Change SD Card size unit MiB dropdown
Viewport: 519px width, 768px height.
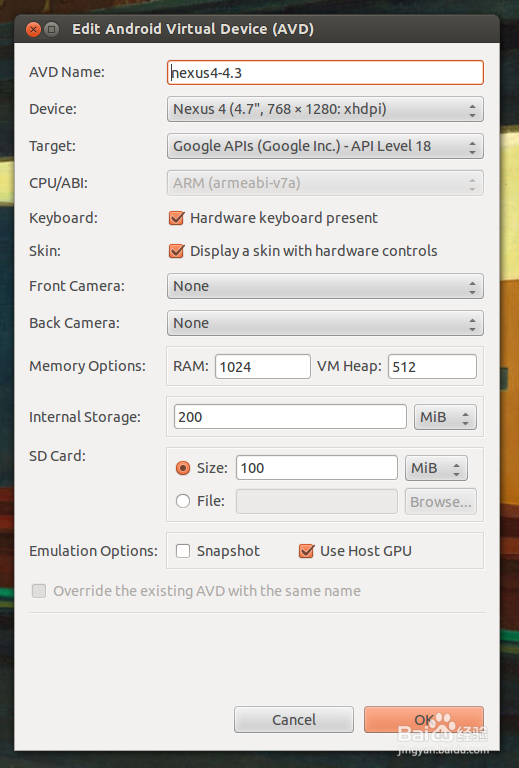click(436, 468)
